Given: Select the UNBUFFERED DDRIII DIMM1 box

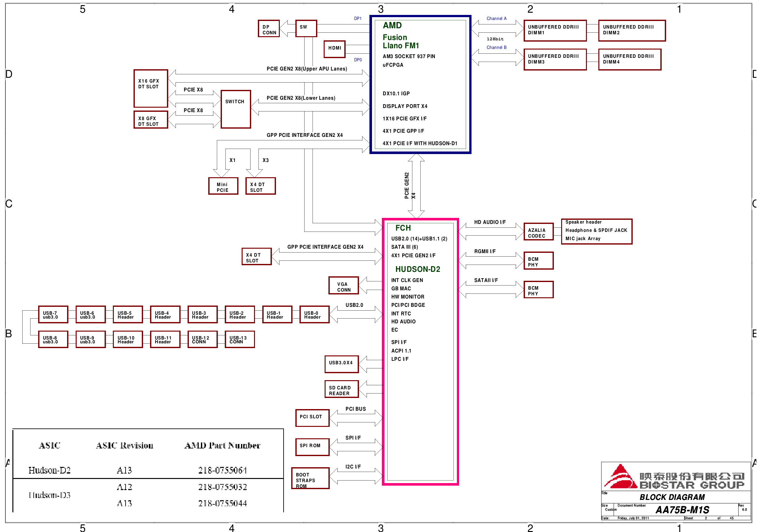Looking at the screenshot, I should pyautogui.click(x=555, y=30).
